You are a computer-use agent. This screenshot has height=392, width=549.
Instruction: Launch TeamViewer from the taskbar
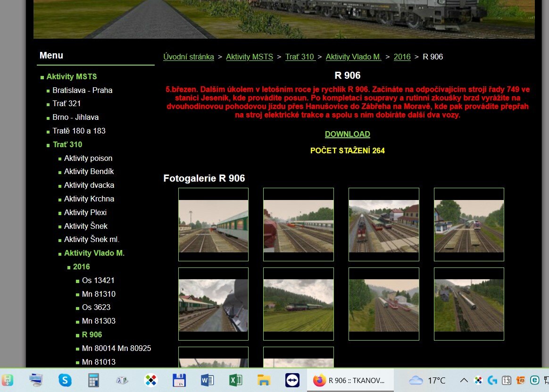coord(292,380)
